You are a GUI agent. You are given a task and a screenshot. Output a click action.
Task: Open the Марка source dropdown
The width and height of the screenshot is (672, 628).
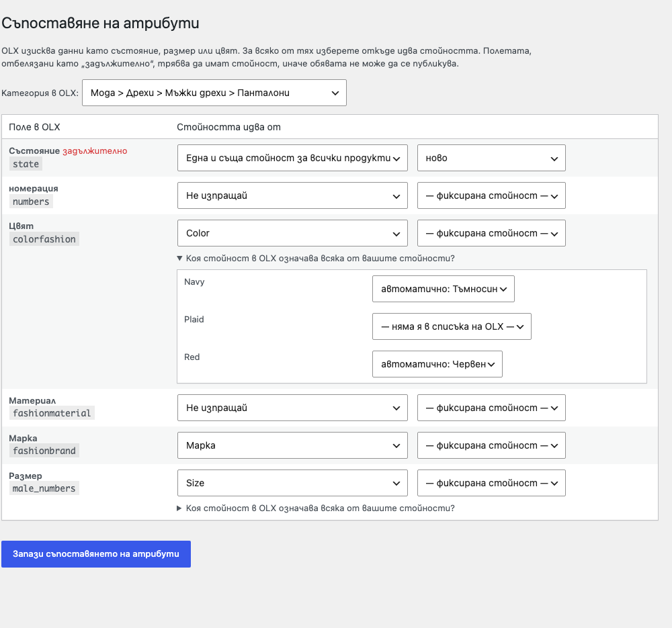click(x=292, y=445)
